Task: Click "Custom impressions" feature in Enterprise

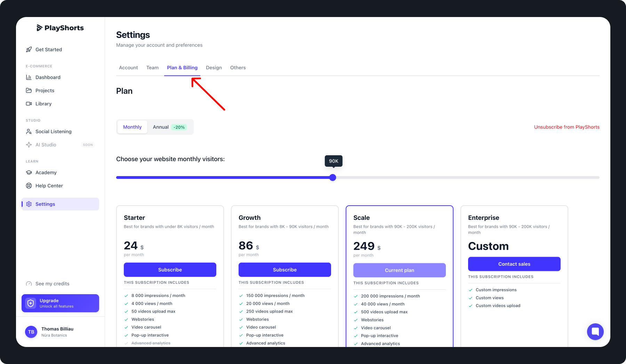Action: click(496, 290)
